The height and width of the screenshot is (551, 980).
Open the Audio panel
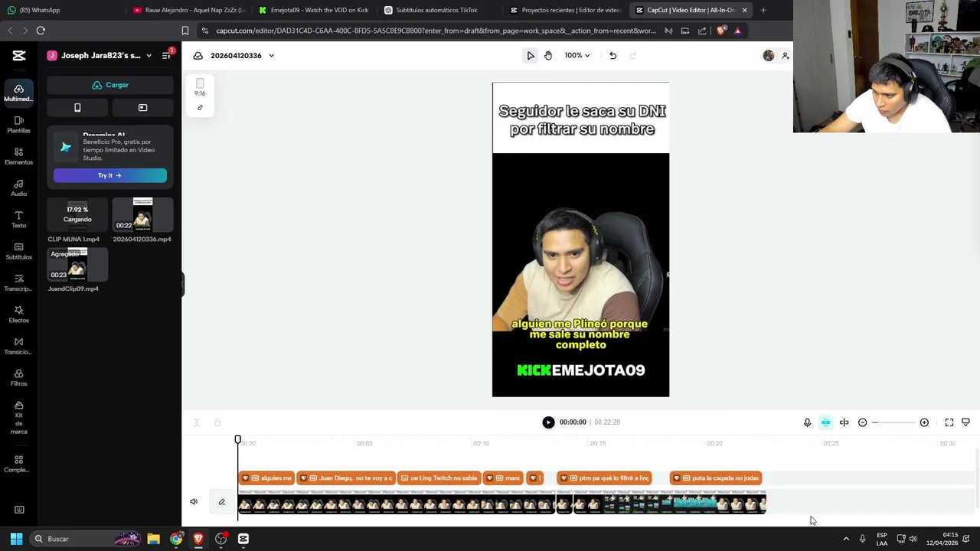point(18,188)
